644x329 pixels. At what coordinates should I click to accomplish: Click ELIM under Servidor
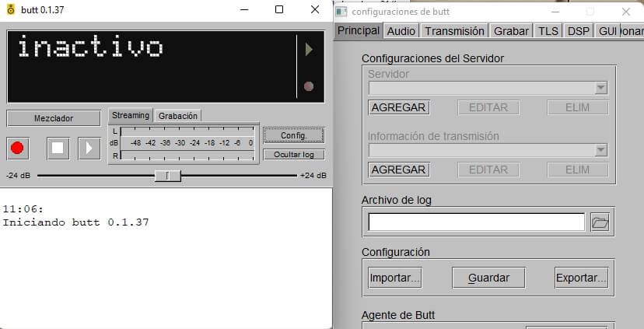click(577, 107)
